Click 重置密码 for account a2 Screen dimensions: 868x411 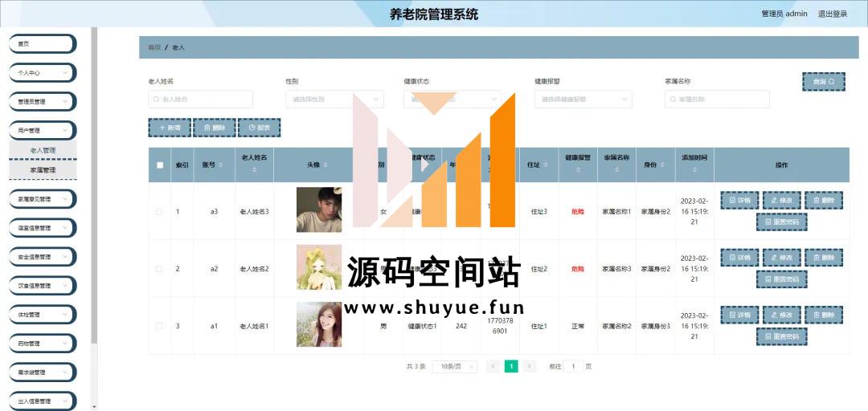pos(782,279)
